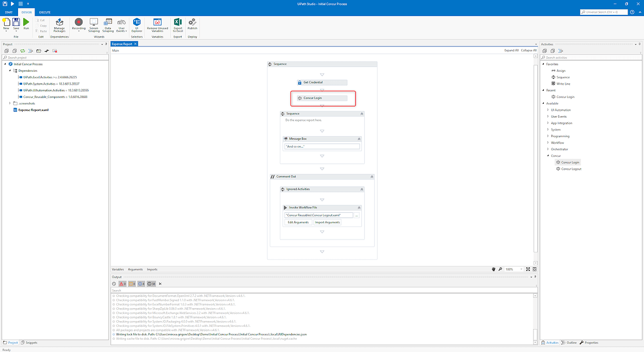Toggle the warnings filter in Output panel
The width and height of the screenshot is (644, 352).
click(131, 283)
